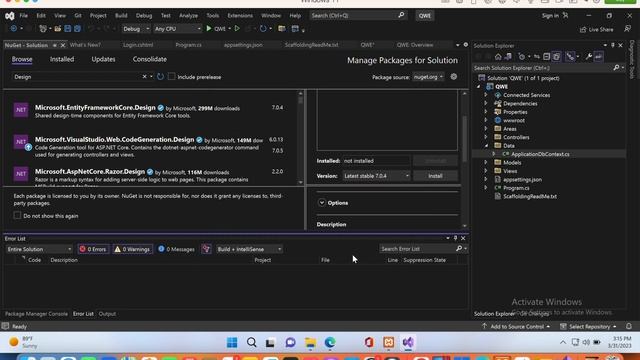Screen dimensions: 640x360
Task: Open the Build menu
Action: 121,16
